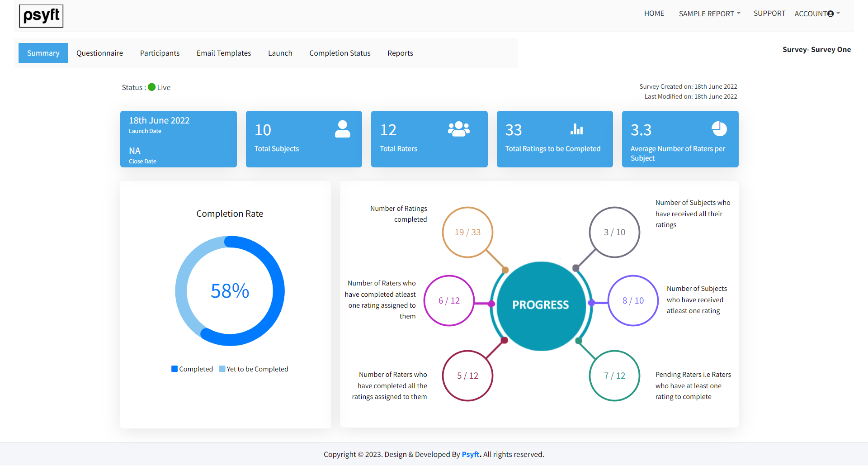Select the 19/33 ratings completed circle

(467, 232)
